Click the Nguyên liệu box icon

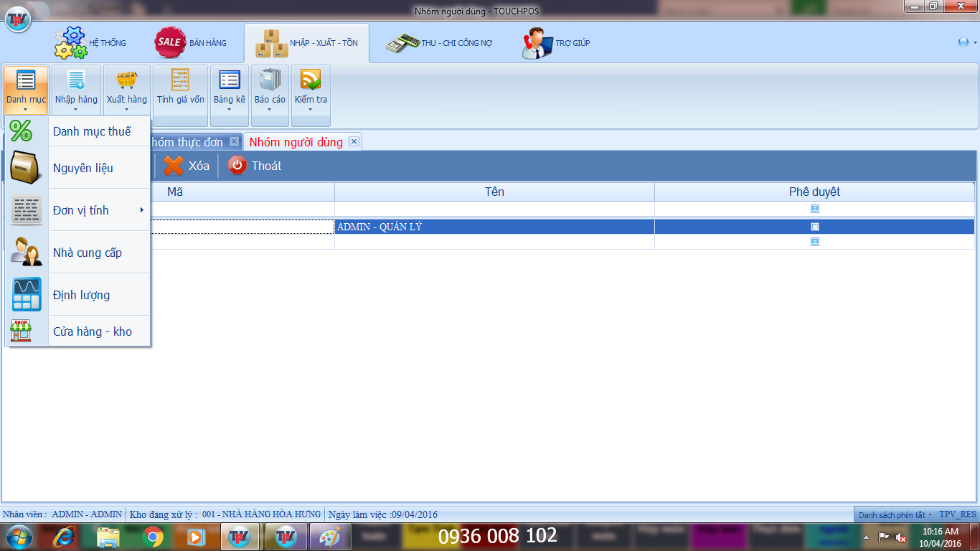coord(27,168)
